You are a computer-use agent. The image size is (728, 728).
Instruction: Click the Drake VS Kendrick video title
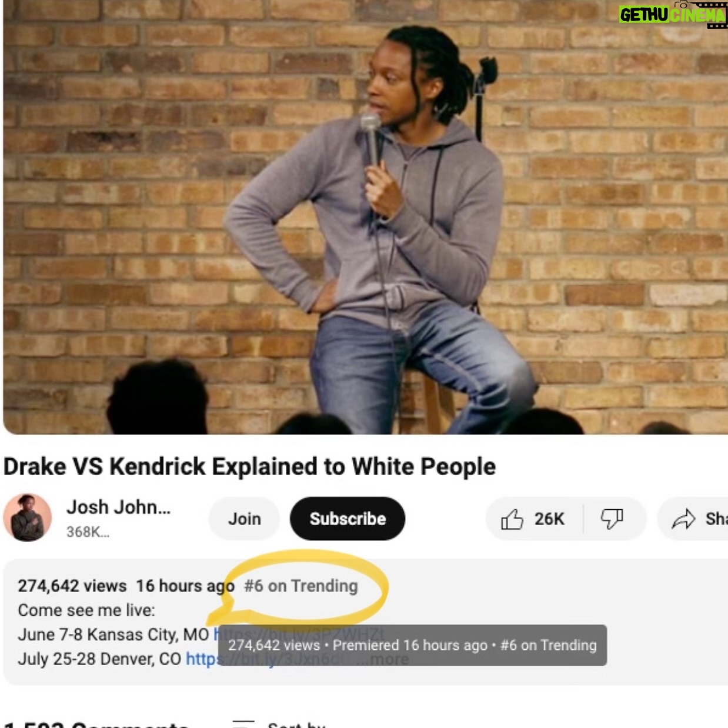(x=249, y=467)
